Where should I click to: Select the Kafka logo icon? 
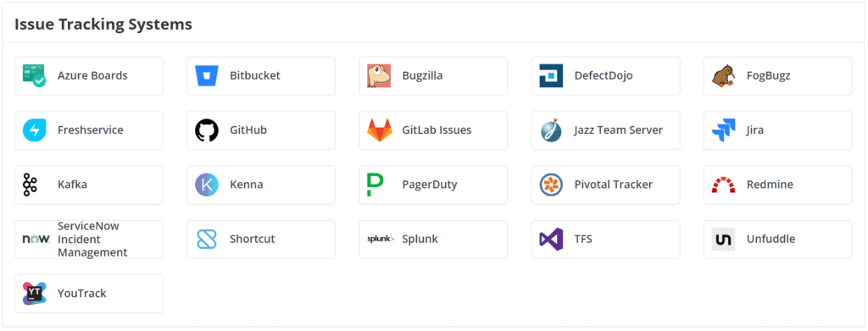click(30, 185)
